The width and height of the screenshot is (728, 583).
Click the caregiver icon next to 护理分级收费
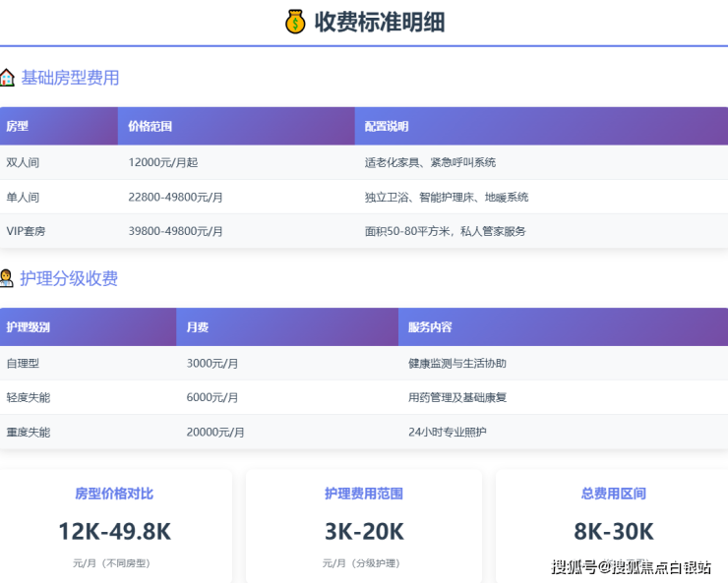(7, 278)
